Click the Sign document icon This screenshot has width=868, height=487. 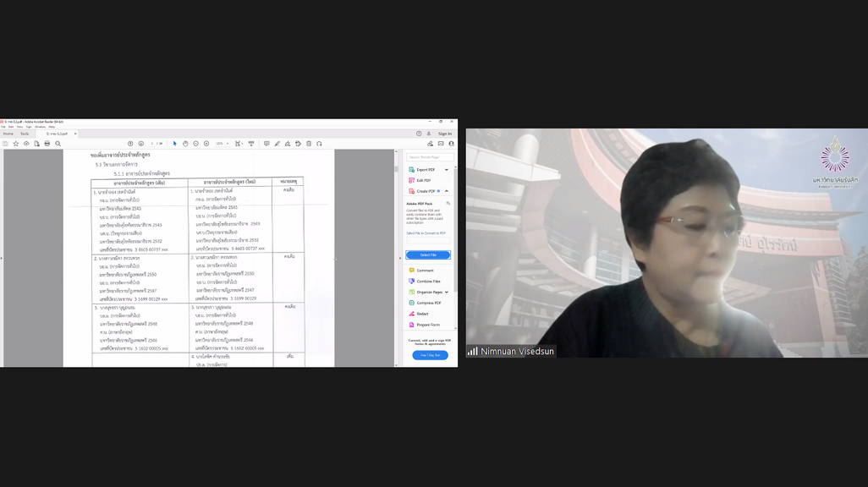pos(288,144)
